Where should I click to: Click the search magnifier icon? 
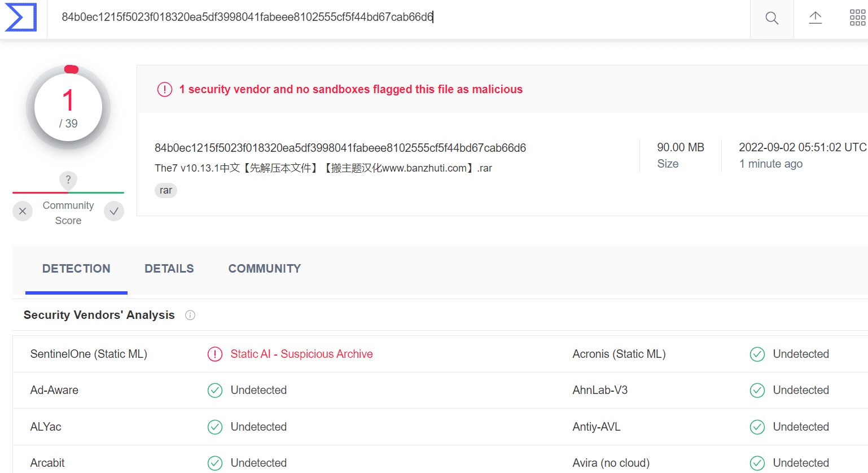pyautogui.click(x=771, y=18)
